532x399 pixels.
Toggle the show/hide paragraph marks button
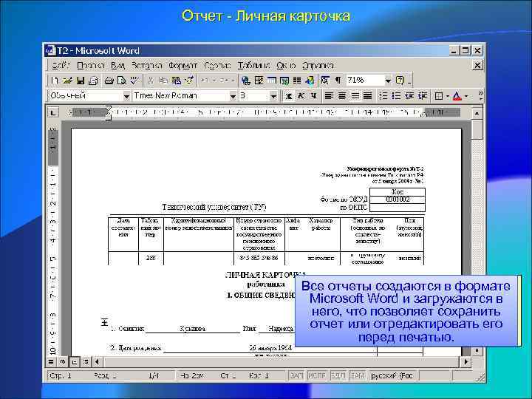338,81
